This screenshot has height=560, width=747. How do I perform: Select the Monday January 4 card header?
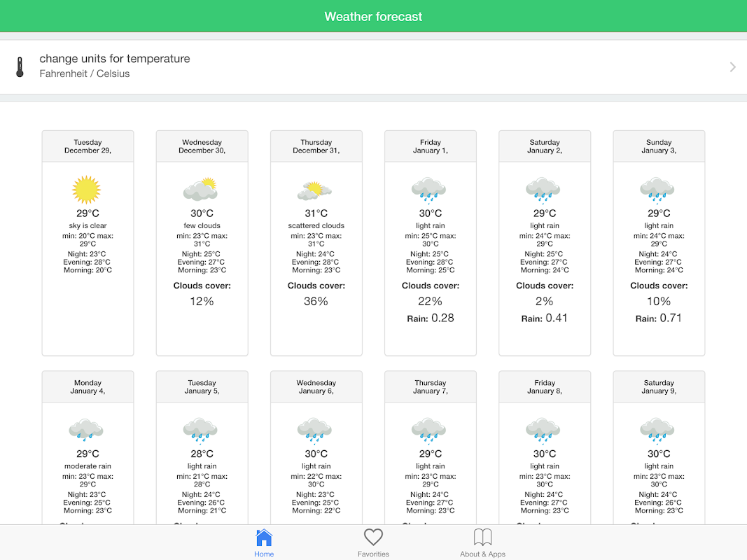click(x=88, y=386)
